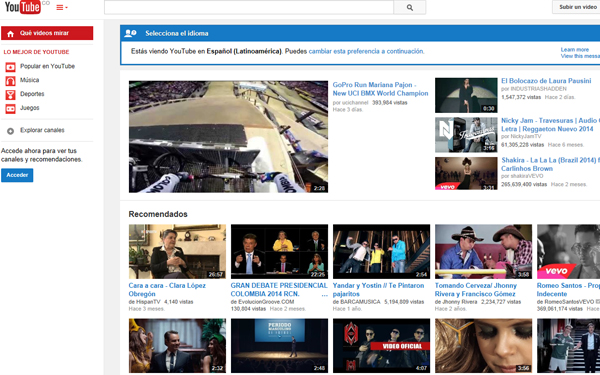600x375 pixels.
Task: Click the language selection person icon
Action: coord(130,33)
